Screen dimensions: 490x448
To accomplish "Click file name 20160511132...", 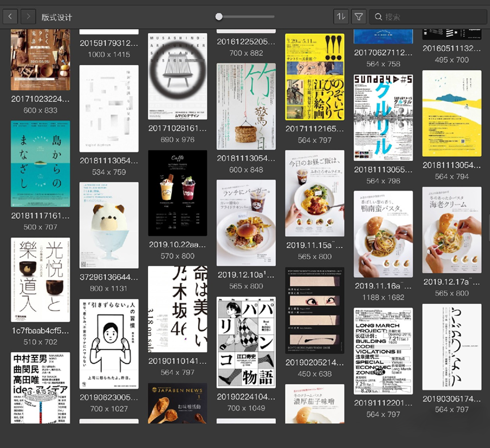I will coord(452,48).
